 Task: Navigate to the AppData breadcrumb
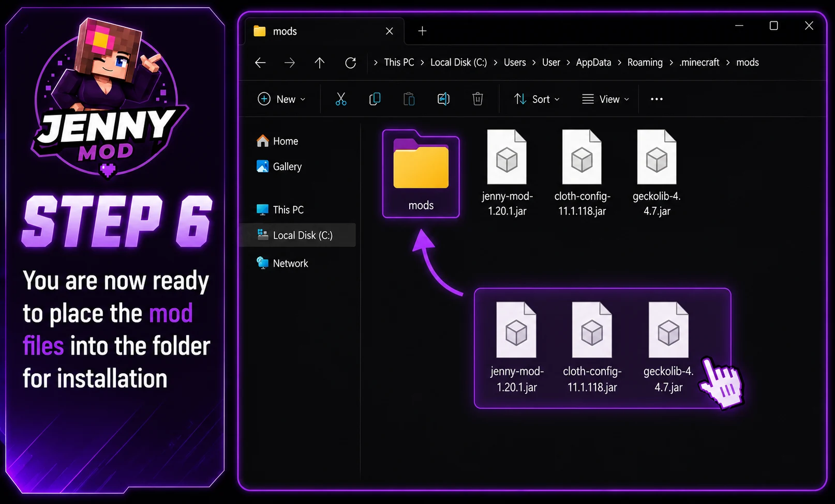click(593, 63)
